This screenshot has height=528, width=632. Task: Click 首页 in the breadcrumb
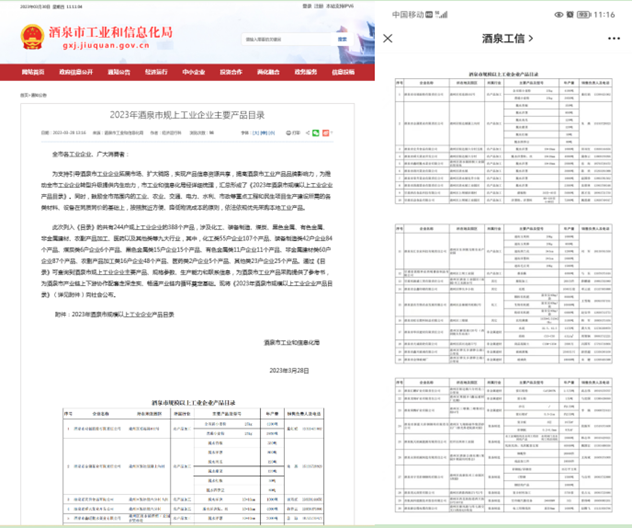click(24, 95)
